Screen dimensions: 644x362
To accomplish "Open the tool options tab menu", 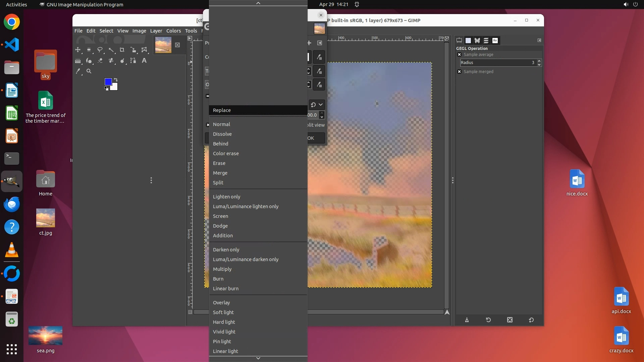I will 539,40.
